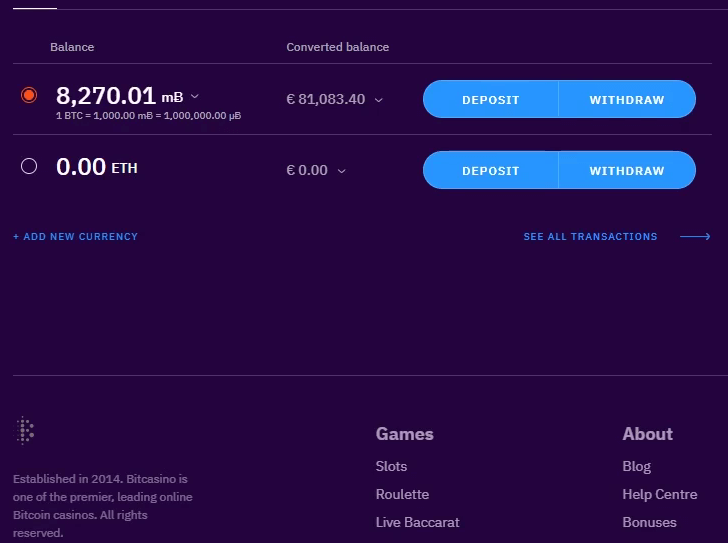Click Withdraw for the ETH balance
728x543 pixels.
coord(627,170)
